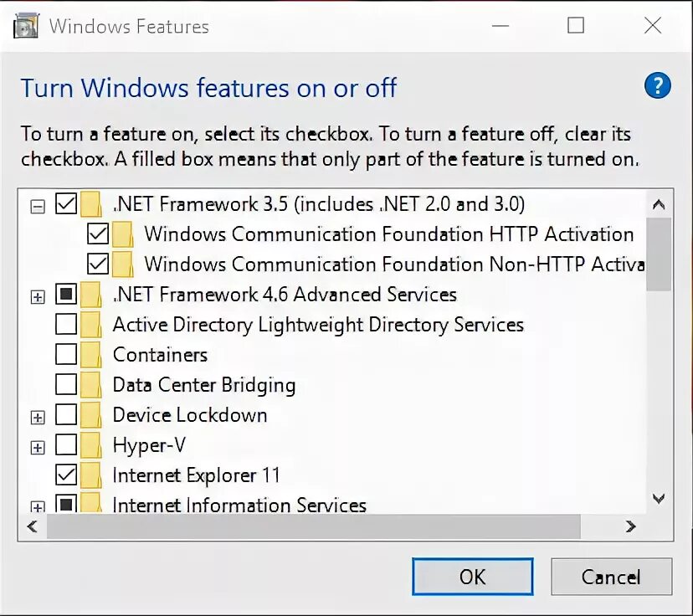
Task: Collapse the .NET Framework 3.5 node
Action: [x=37, y=205]
